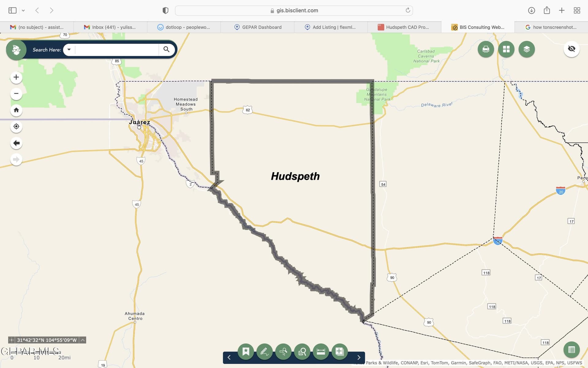Open the layers list

527,49
